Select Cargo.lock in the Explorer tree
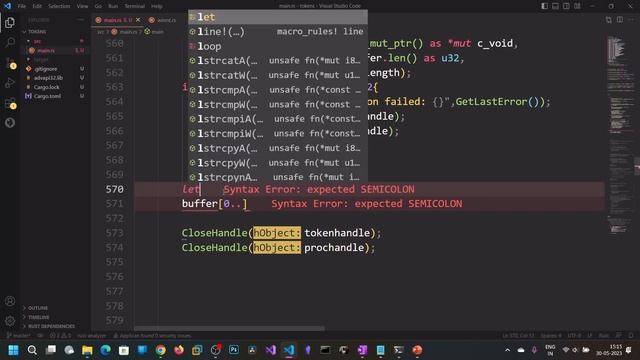Image resolution: width=640 pixels, height=360 pixels. pos(55,87)
